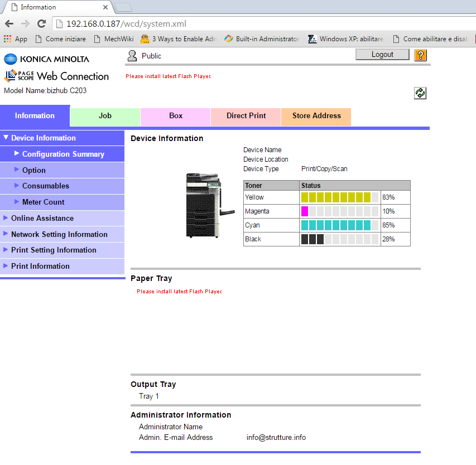
Task: Click the orange help question mark icon
Action: coord(420,55)
